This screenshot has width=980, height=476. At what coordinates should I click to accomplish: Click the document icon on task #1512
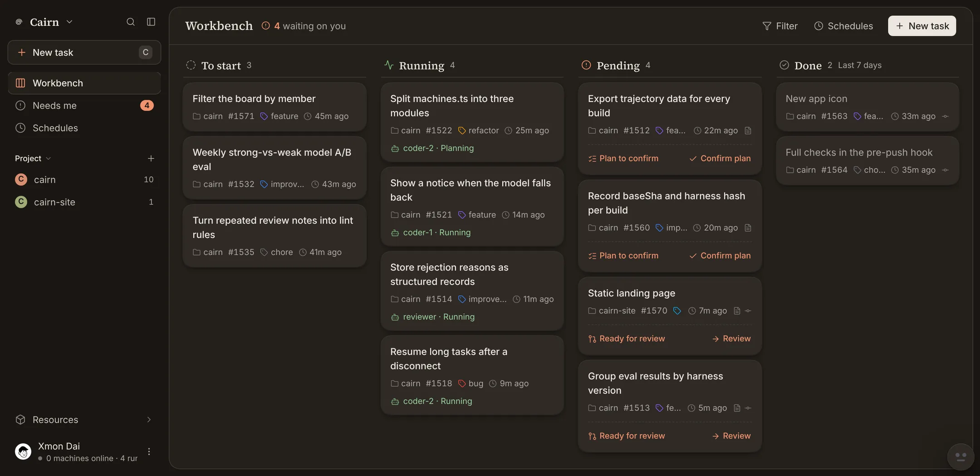click(748, 131)
